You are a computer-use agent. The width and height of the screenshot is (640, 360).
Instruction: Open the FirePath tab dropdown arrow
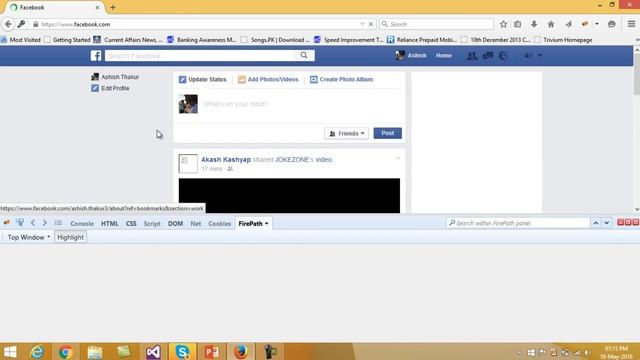click(267, 224)
